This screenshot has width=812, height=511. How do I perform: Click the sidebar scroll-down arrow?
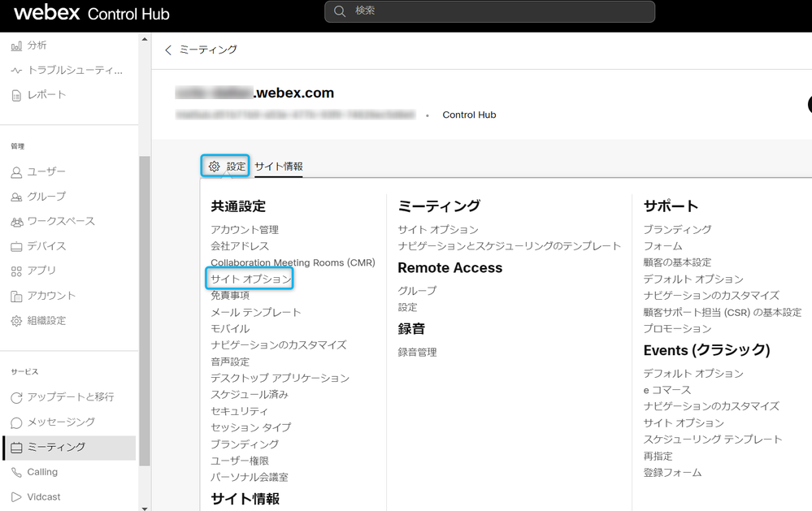pyautogui.click(x=145, y=508)
